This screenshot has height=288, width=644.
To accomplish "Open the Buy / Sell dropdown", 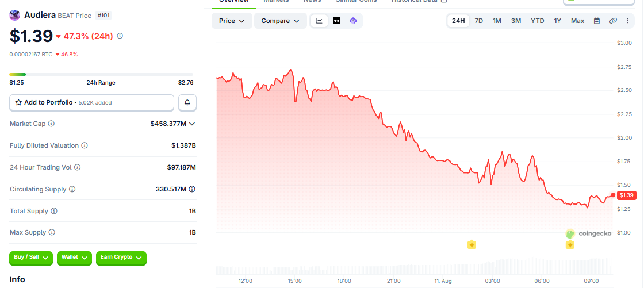I will (x=31, y=258).
